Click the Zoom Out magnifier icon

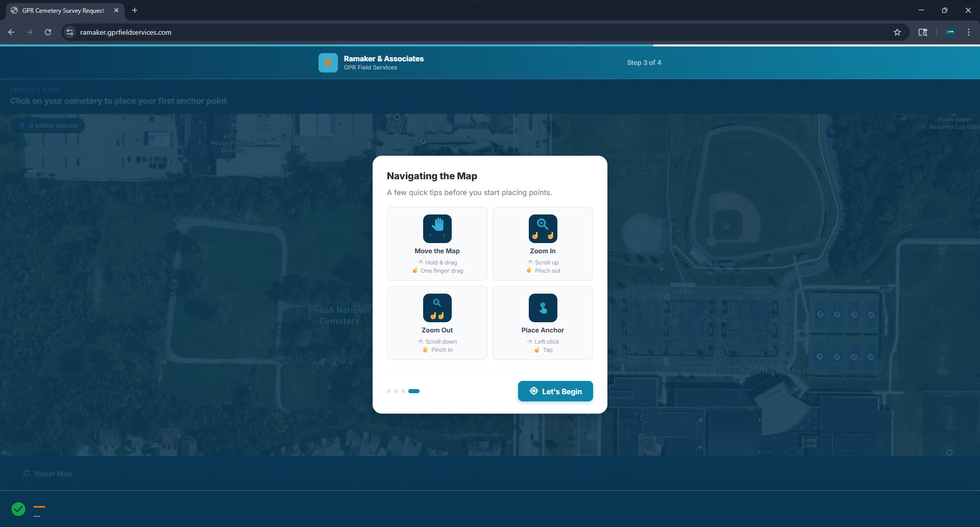tap(437, 307)
